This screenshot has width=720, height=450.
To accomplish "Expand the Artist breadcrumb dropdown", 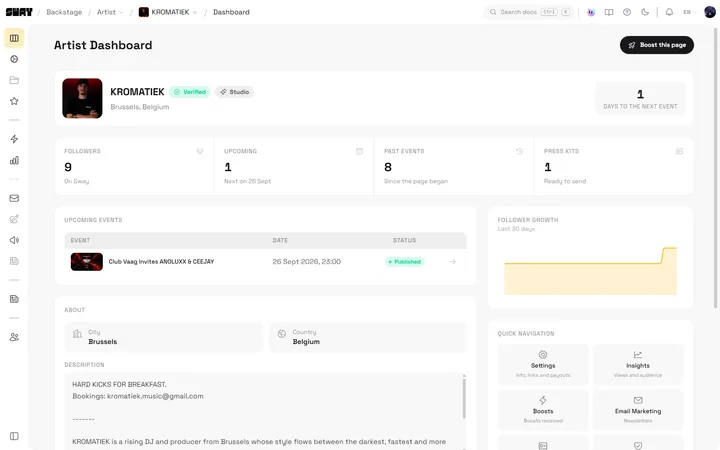I will (110, 12).
